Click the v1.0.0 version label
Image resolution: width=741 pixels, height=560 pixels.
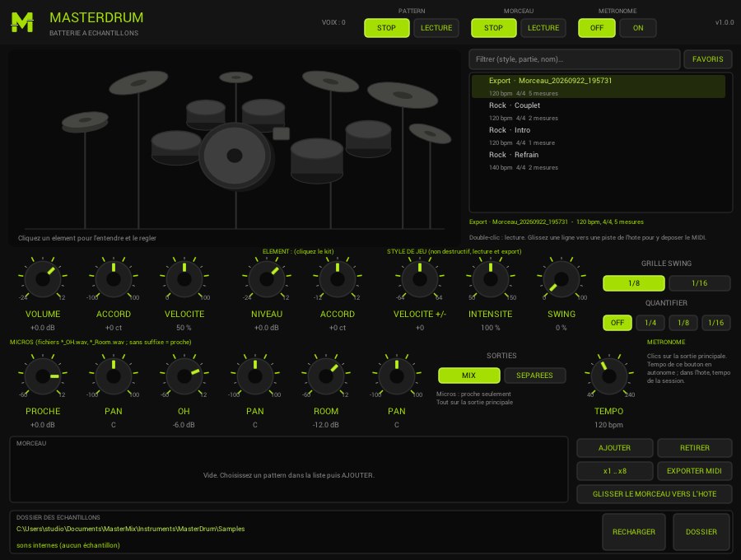coord(725,22)
